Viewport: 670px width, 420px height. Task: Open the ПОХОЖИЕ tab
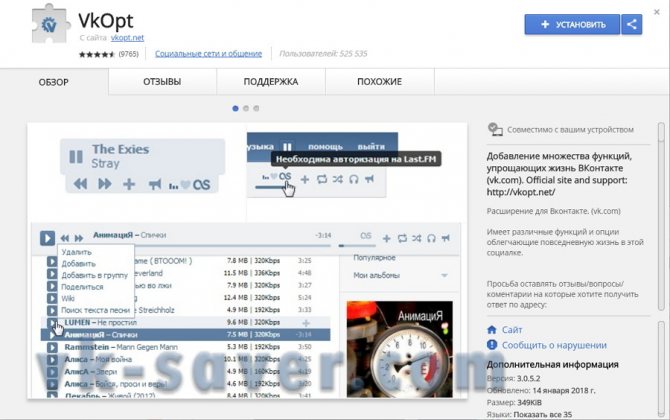point(379,82)
